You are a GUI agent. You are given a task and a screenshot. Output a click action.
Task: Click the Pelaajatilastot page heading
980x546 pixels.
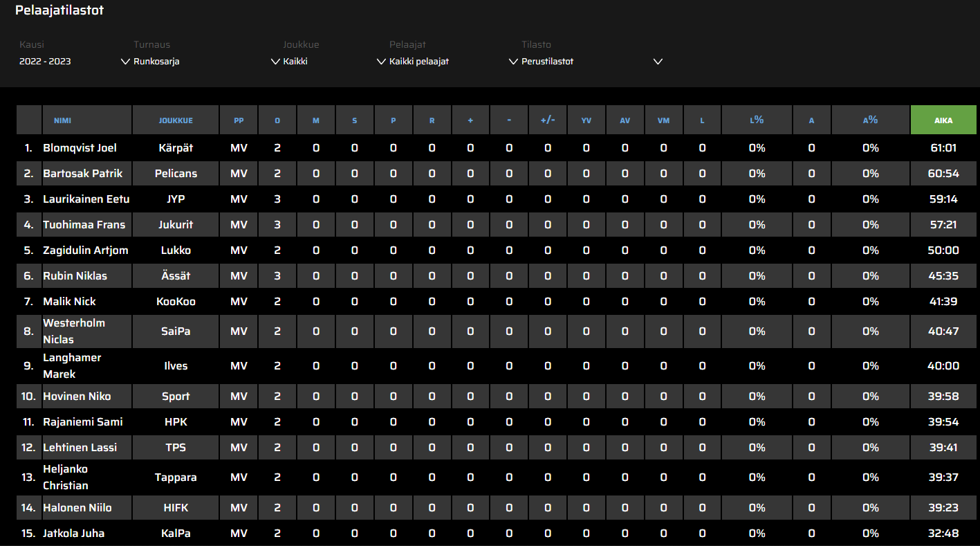(59, 10)
